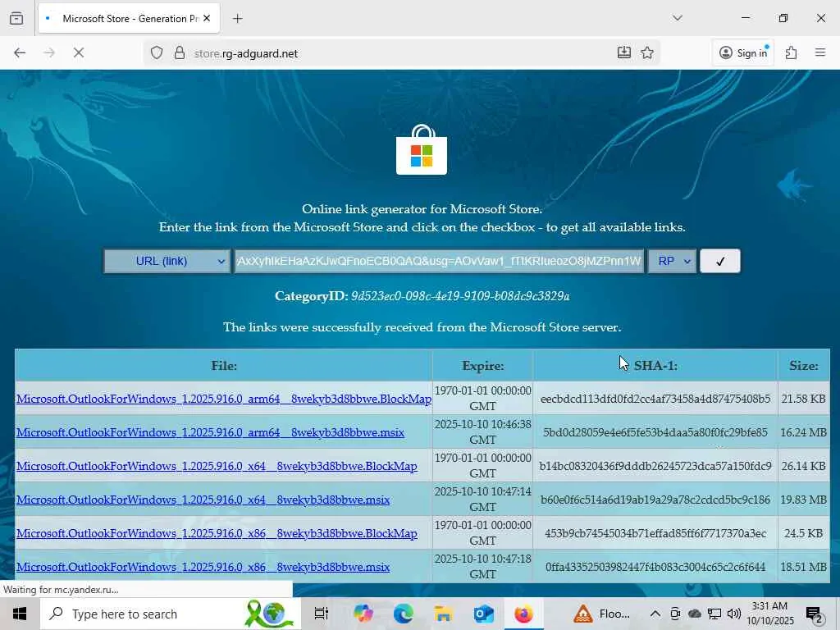Viewport: 840px width, 630px height.
Task: Select SHA-1 hash starting eecbdcd113
Action: [655, 399]
